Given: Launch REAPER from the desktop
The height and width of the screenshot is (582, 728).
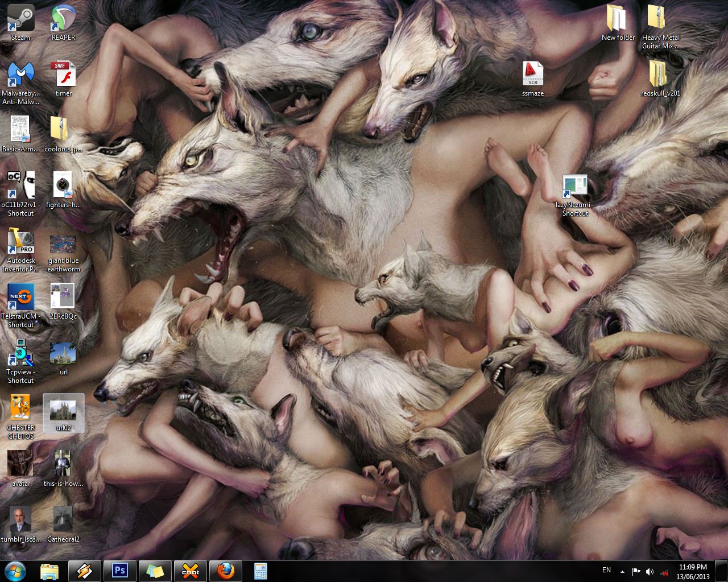Looking at the screenshot, I should 63,19.
